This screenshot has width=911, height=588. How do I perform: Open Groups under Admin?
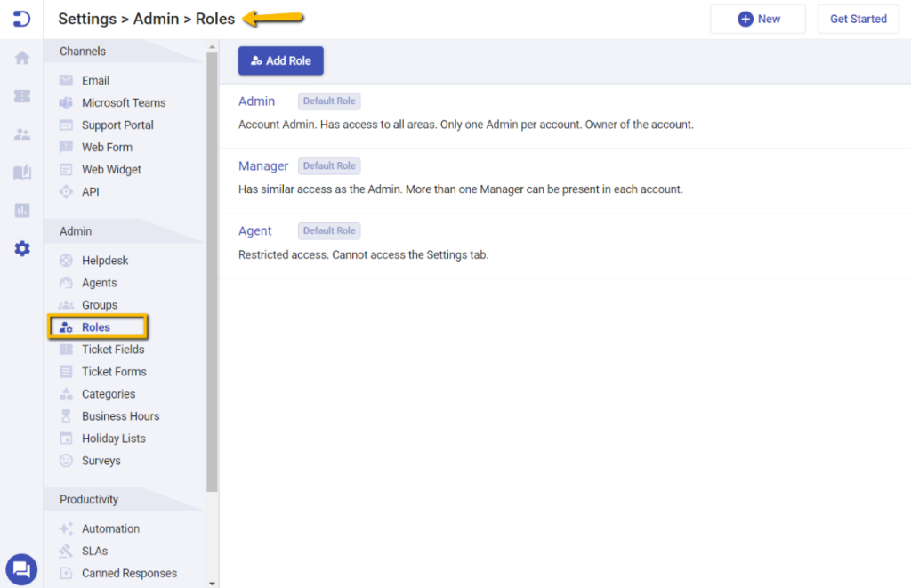tap(100, 305)
